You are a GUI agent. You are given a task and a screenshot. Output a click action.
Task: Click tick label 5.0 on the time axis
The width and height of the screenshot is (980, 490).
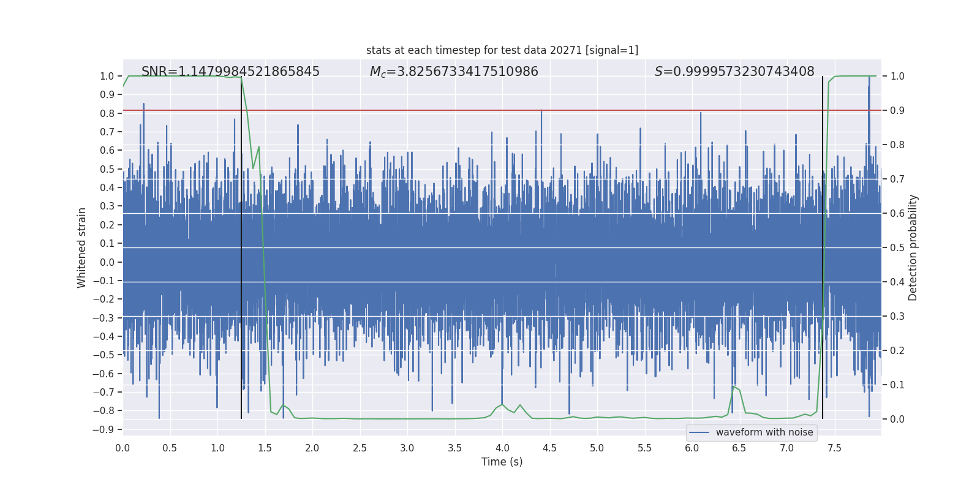597,448
